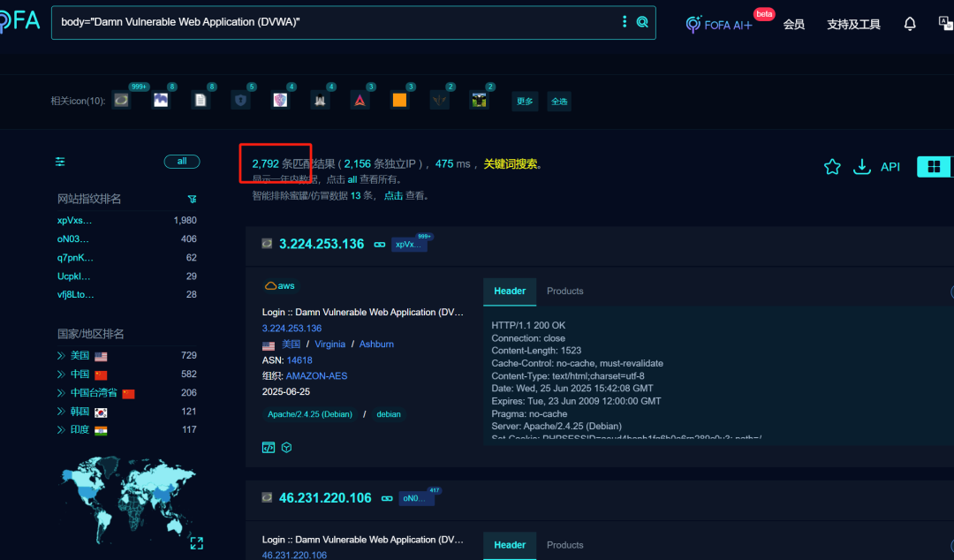Favorite this search with the star icon

(832, 167)
